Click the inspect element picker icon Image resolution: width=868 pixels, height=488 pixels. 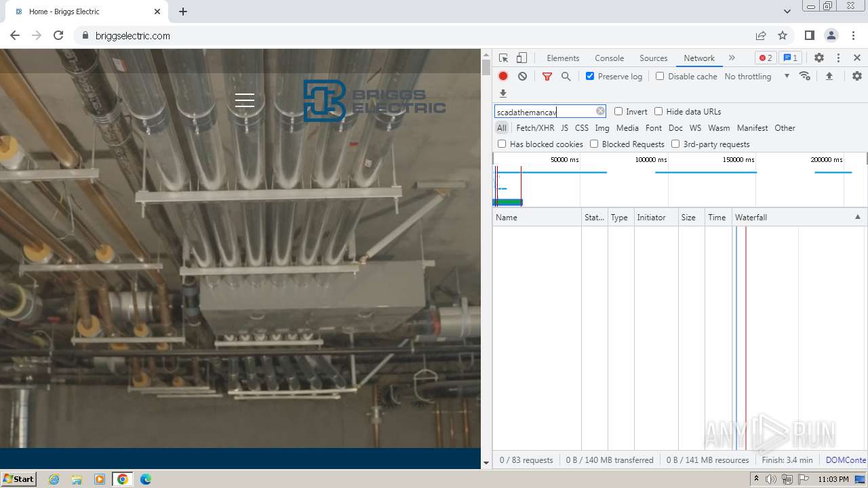coord(503,58)
